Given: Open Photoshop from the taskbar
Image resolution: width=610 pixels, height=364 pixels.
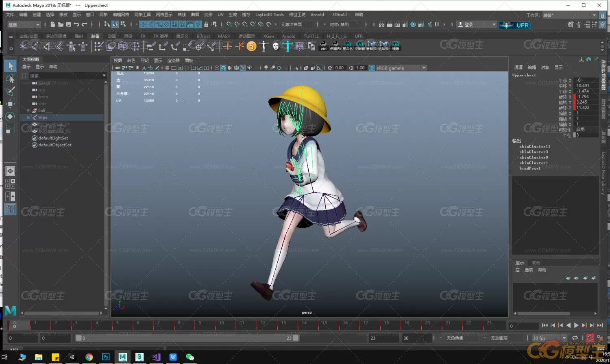Looking at the screenshot, I should [x=106, y=357].
